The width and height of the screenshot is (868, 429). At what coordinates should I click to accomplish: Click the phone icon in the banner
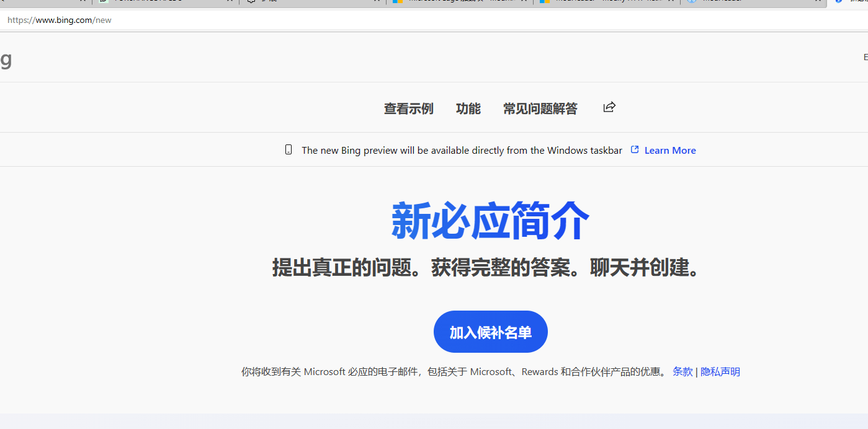click(289, 149)
